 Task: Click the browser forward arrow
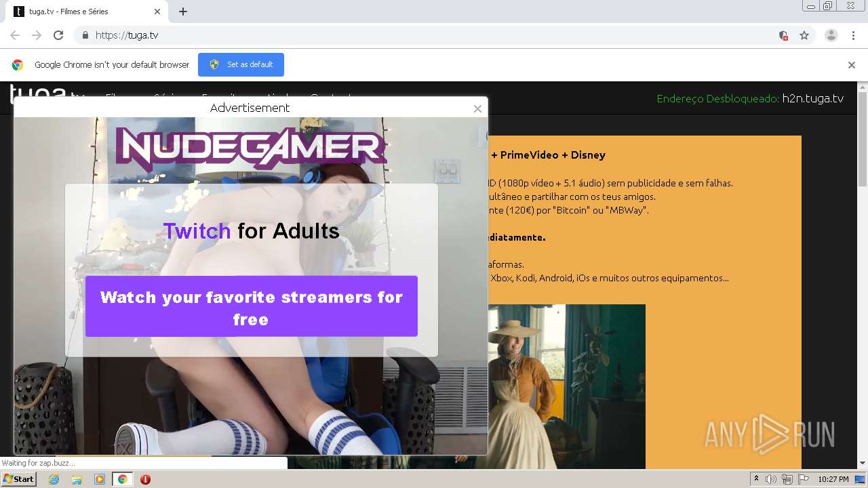37,35
